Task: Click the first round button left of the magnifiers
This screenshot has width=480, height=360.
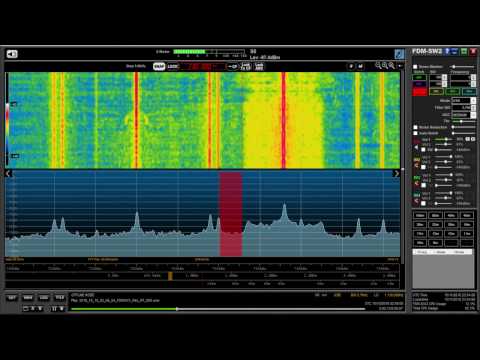Action: point(351,66)
